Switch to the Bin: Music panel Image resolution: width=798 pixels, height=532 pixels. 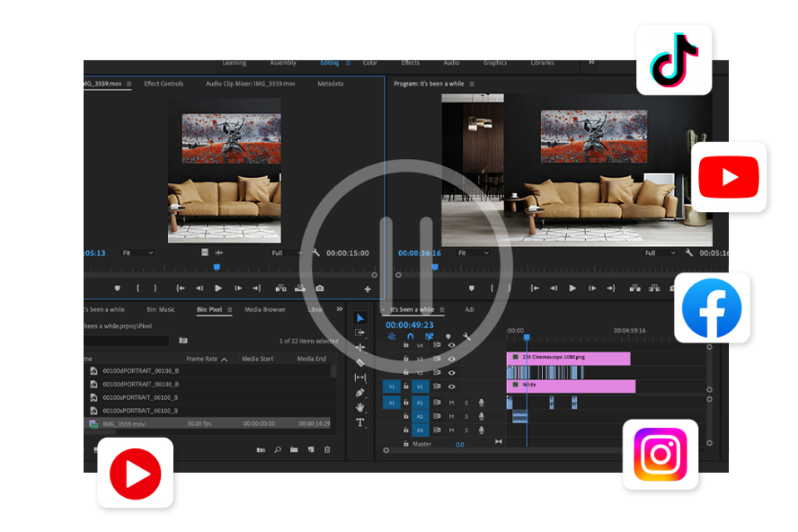(x=160, y=309)
